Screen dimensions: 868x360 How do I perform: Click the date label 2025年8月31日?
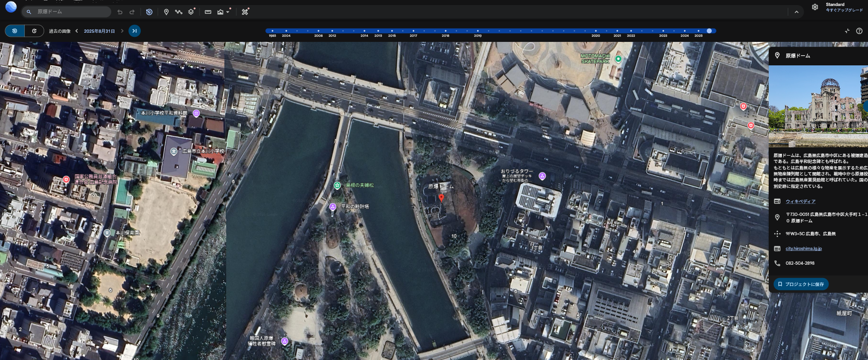click(x=99, y=31)
